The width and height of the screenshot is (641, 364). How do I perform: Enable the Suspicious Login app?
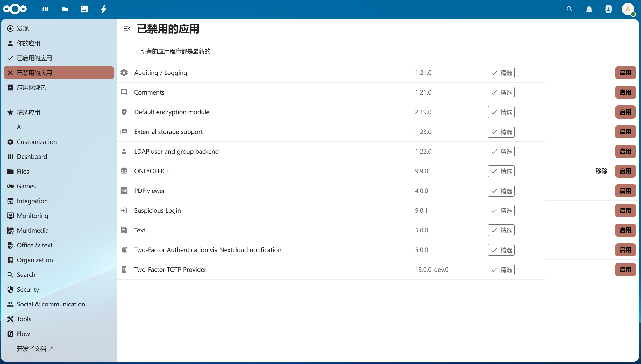(x=625, y=210)
